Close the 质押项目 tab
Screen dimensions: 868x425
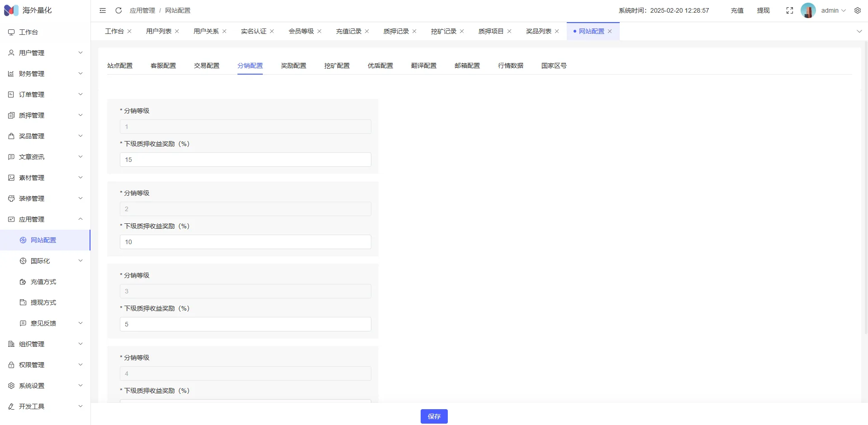click(509, 31)
